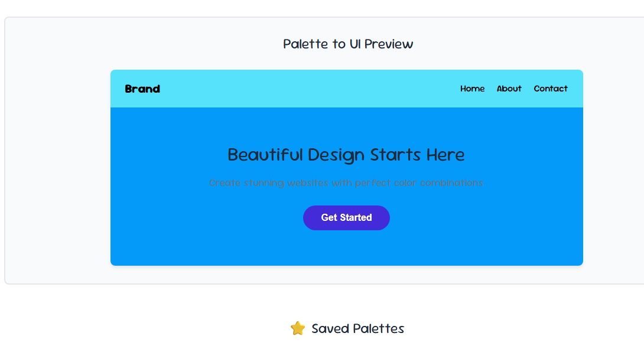Click the Palette to UI Preview title

coord(348,44)
